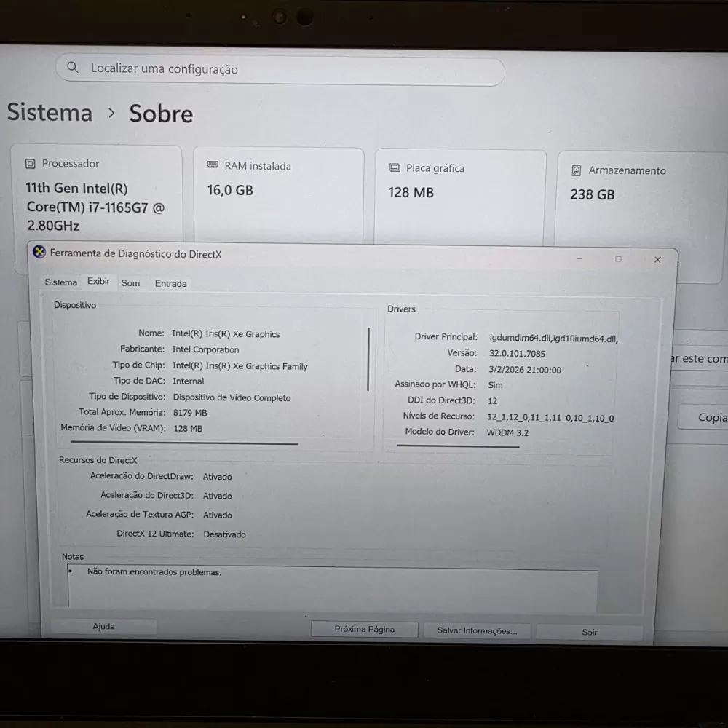Click Intel(R) Iris(R) Xe Graphics Family value
This screenshot has height=728, width=728.
tap(240, 366)
